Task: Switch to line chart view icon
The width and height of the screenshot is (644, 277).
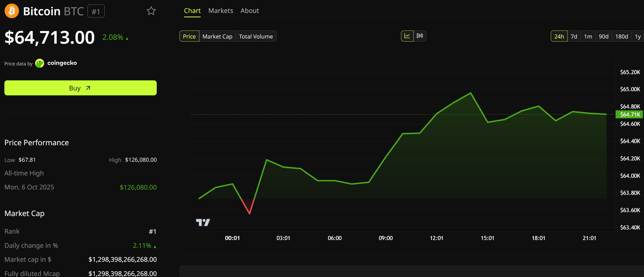Action: (407, 36)
